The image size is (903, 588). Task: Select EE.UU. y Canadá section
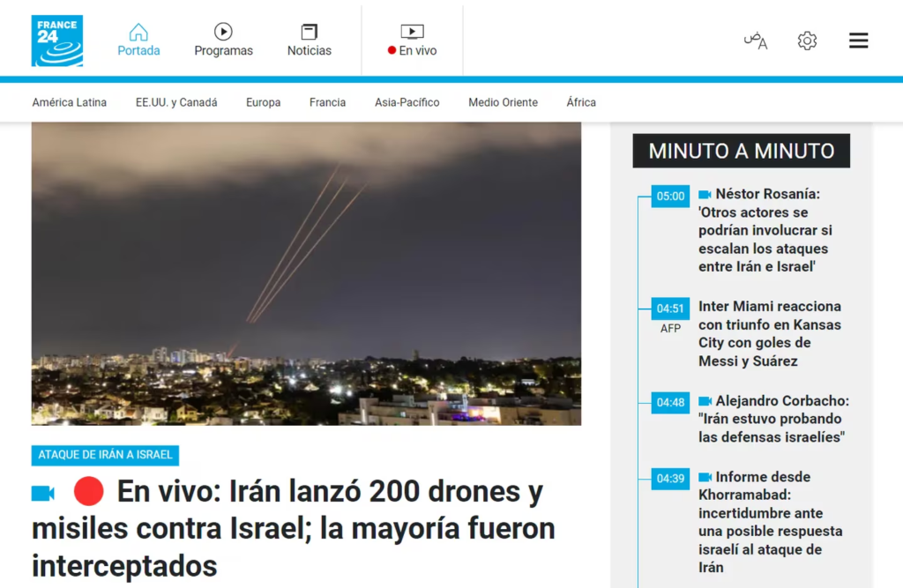coord(176,102)
